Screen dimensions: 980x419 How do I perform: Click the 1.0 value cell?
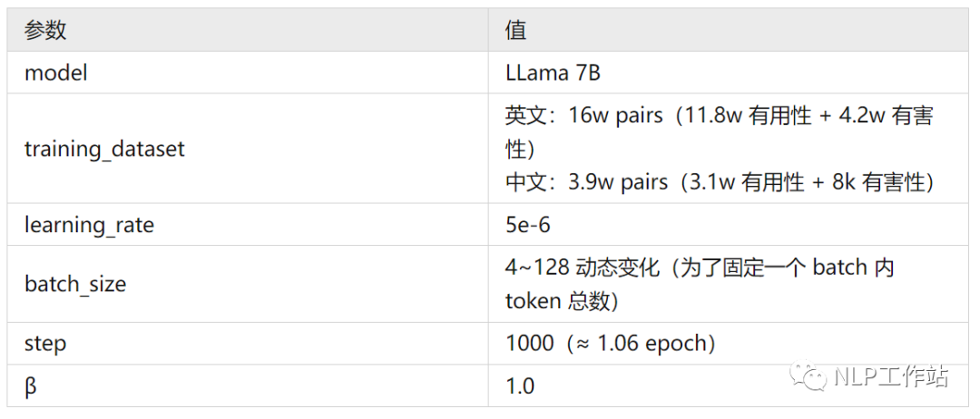point(520,385)
